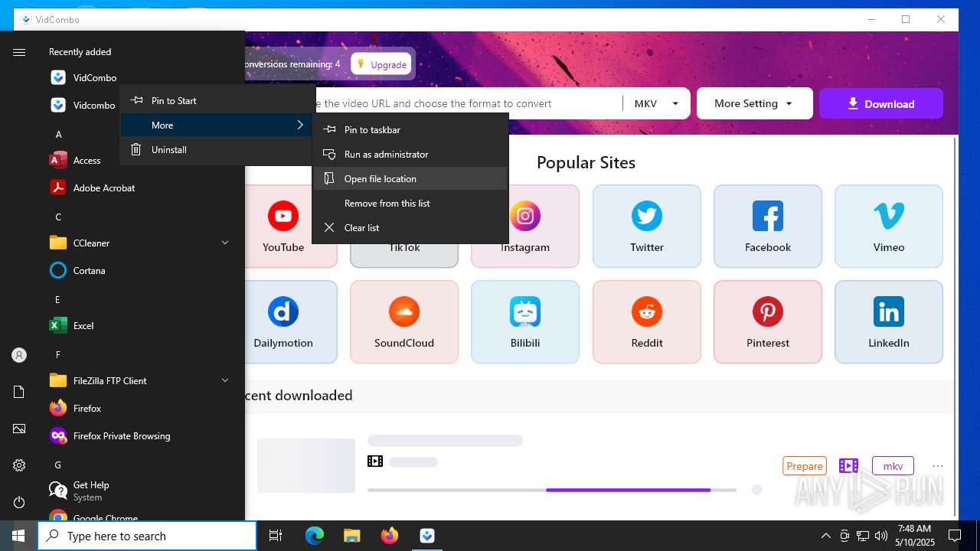Open the Facebook site tile

coord(768,227)
